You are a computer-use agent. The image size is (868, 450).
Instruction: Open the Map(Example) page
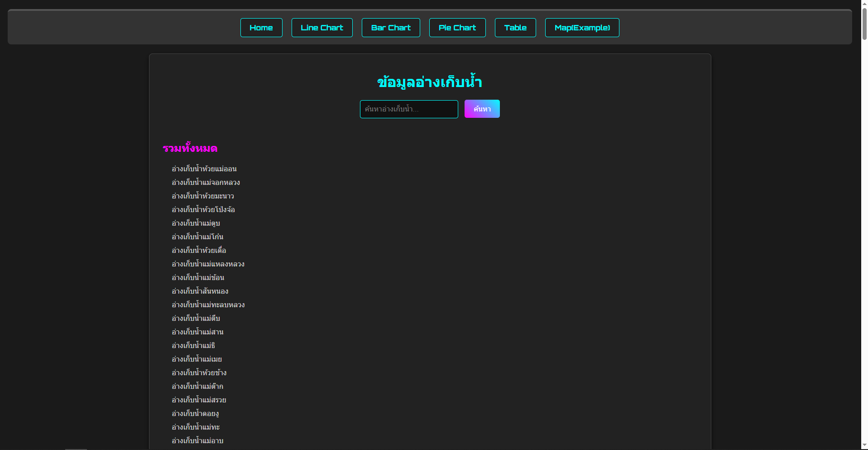click(x=581, y=28)
